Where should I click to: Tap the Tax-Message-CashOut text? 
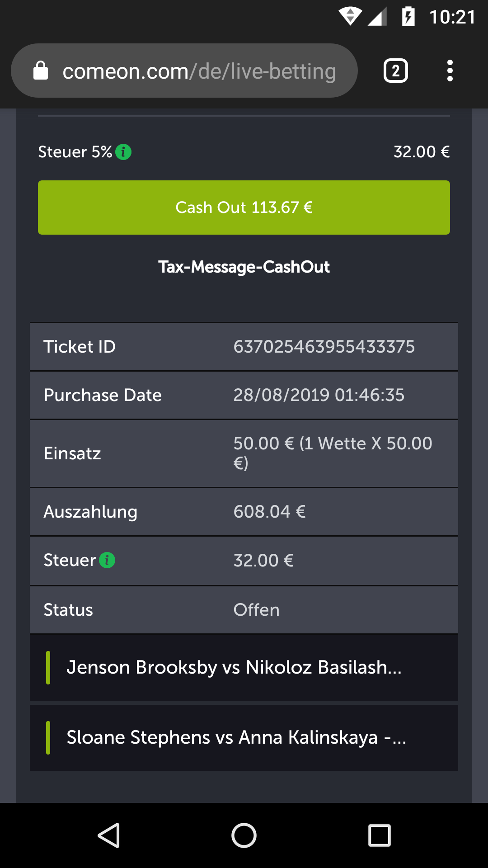[244, 267]
